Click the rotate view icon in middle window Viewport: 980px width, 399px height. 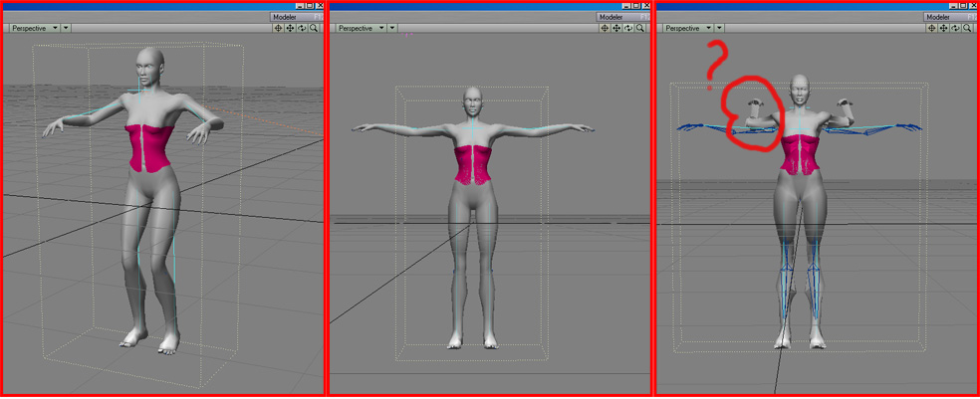(628, 28)
